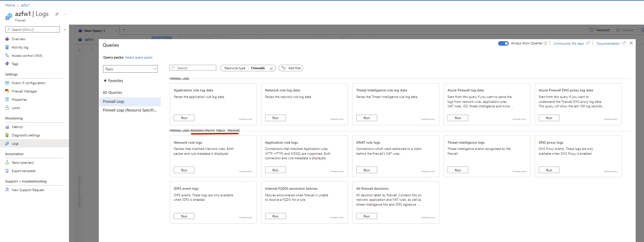Open Diagnostic settings icon
This screenshot has height=242, width=644.
(7, 135)
